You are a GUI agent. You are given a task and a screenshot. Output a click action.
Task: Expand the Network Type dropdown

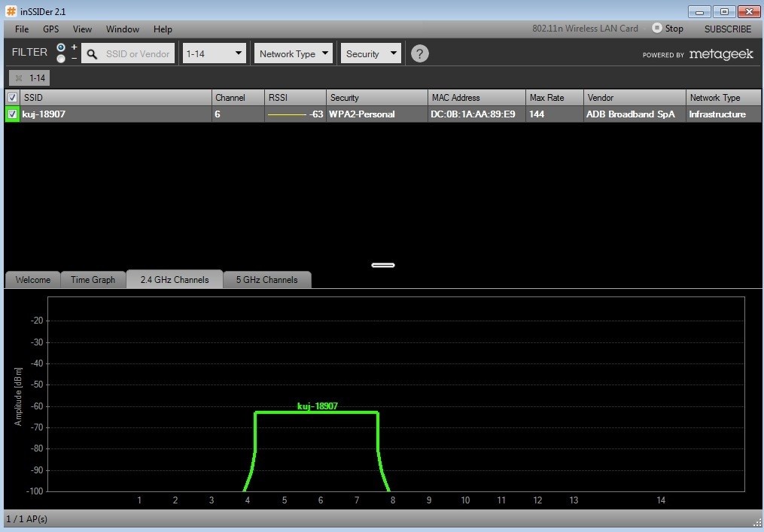pyautogui.click(x=294, y=53)
